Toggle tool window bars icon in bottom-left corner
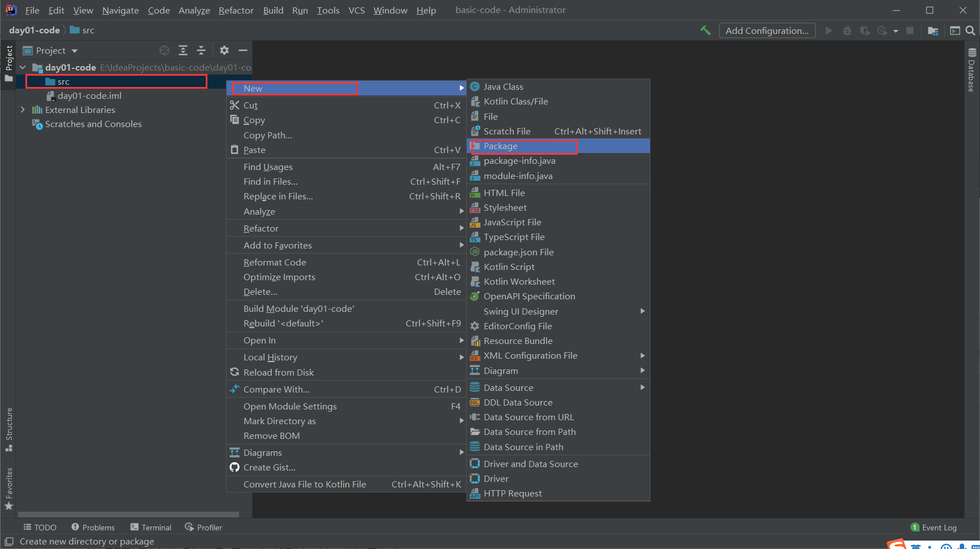The height and width of the screenshot is (549, 980). [8, 541]
